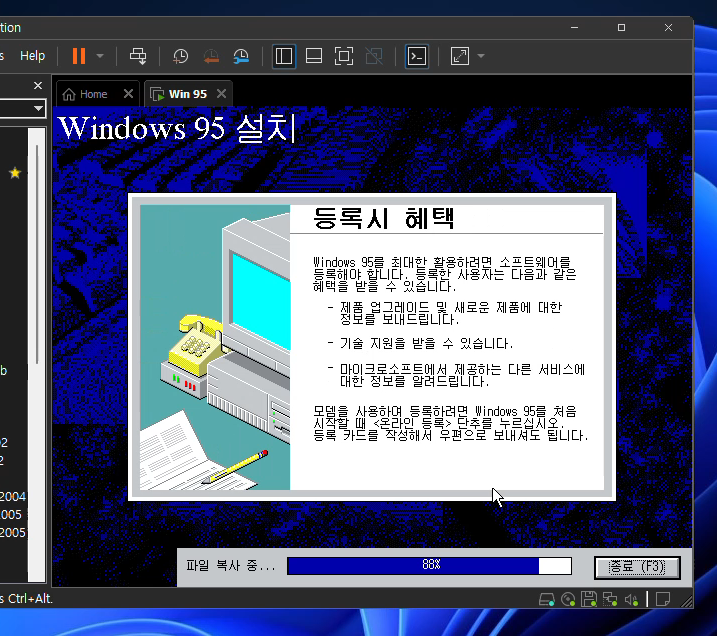717x636 pixels.
Task: Click the library panel vertical scrollbar
Action: click(x=37, y=254)
